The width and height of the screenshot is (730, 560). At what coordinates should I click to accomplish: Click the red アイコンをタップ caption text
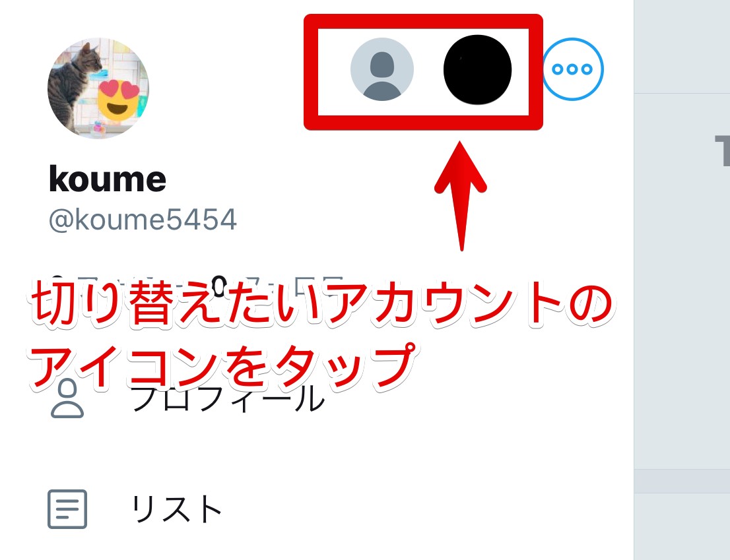(x=222, y=365)
